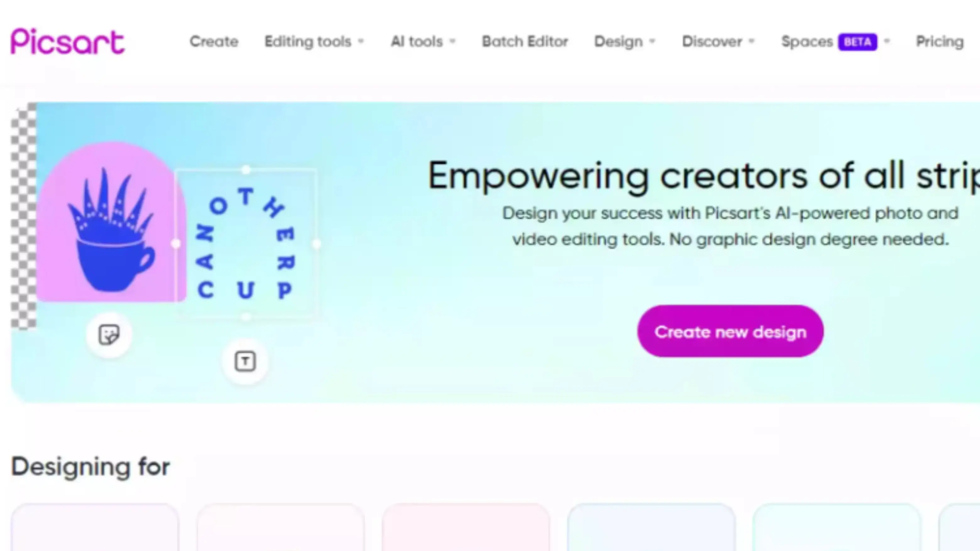Open the Spaces dropdown arrow

[887, 41]
